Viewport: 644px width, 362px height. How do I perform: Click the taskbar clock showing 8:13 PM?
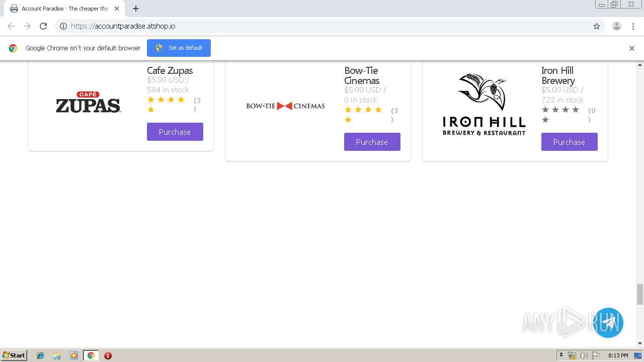point(618,355)
